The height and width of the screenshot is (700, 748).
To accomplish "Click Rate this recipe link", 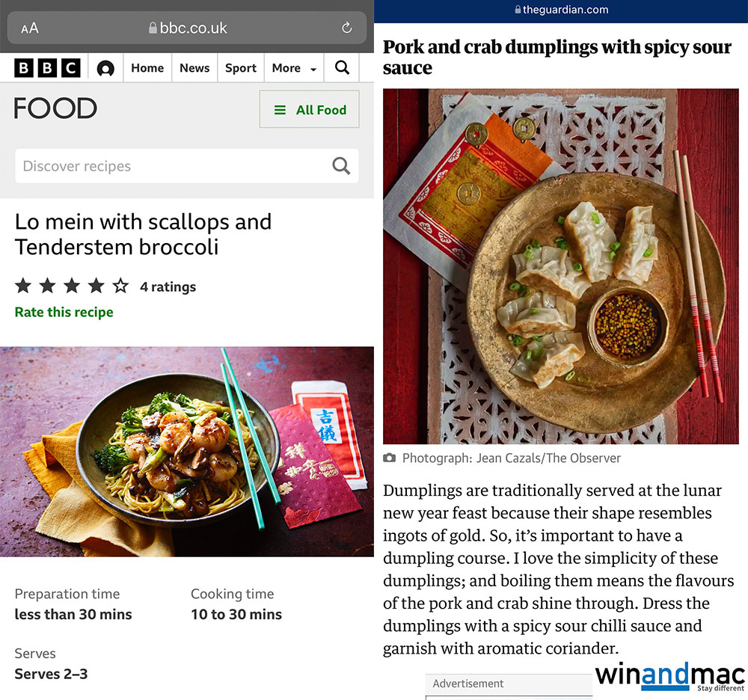I will [64, 312].
